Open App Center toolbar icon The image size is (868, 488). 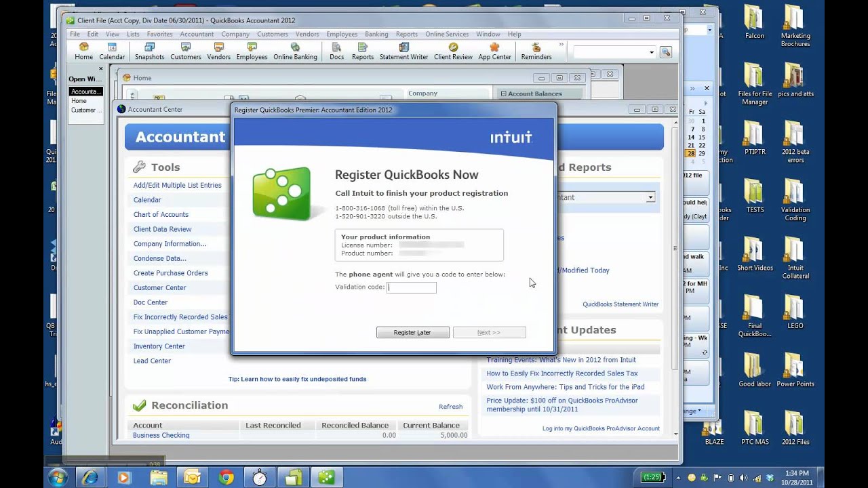tap(494, 52)
